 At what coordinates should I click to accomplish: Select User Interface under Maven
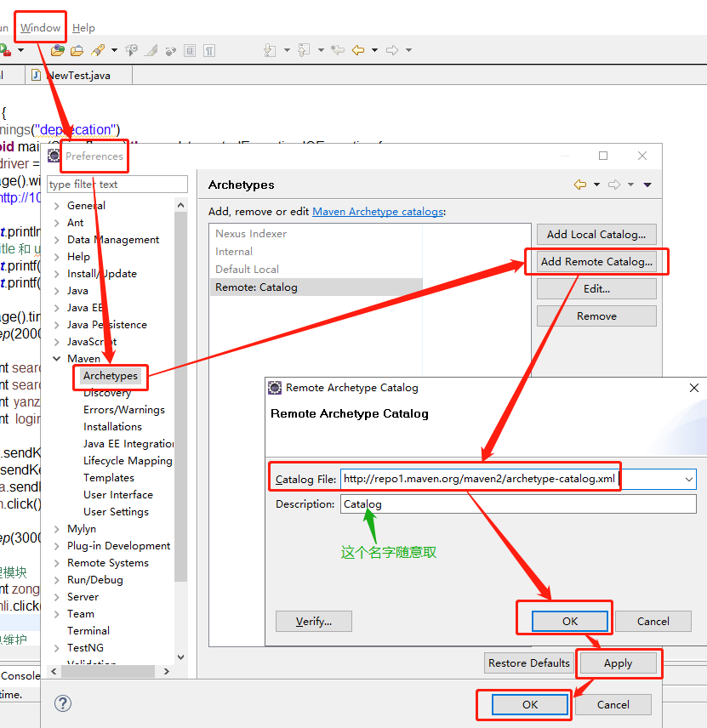[x=118, y=495]
